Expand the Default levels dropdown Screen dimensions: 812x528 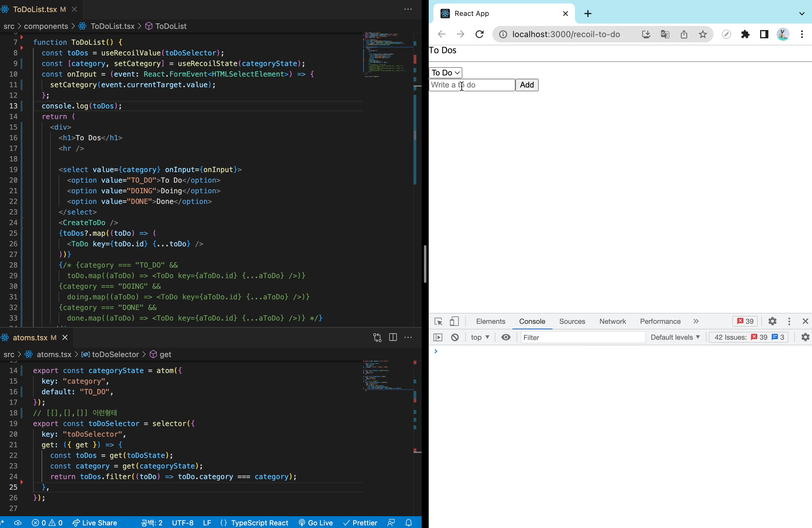(x=675, y=337)
